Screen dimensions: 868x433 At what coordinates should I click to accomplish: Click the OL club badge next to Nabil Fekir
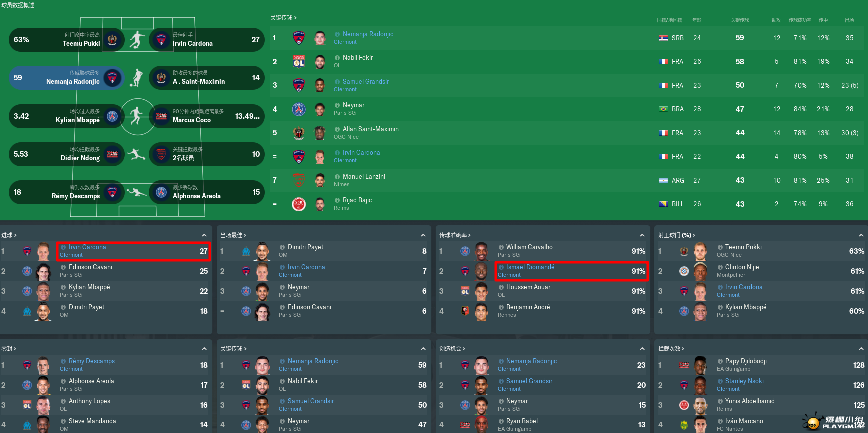coord(299,61)
